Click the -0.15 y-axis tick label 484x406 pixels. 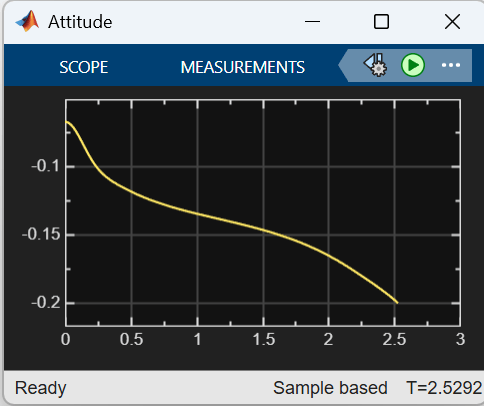click(41, 234)
